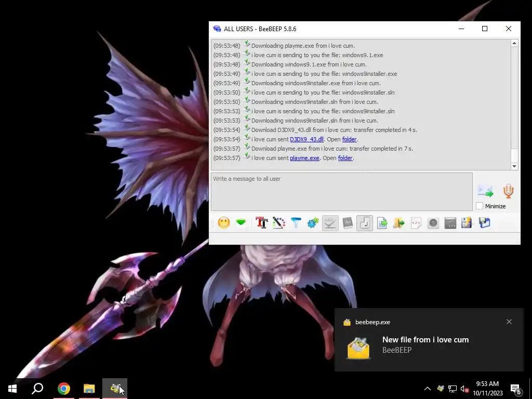Close the beebeep.exe notification toast
The image size is (532, 399).
[x=509, y=322]
